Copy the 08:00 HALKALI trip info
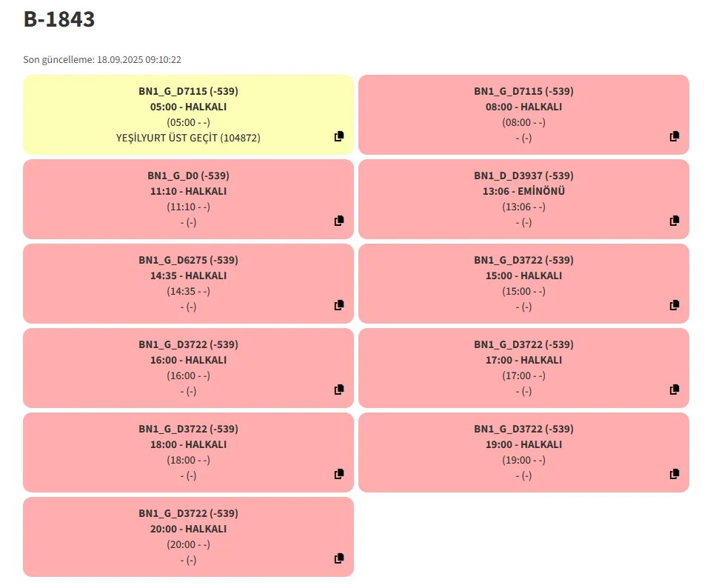The image size is (713, 588). [674, 136]
